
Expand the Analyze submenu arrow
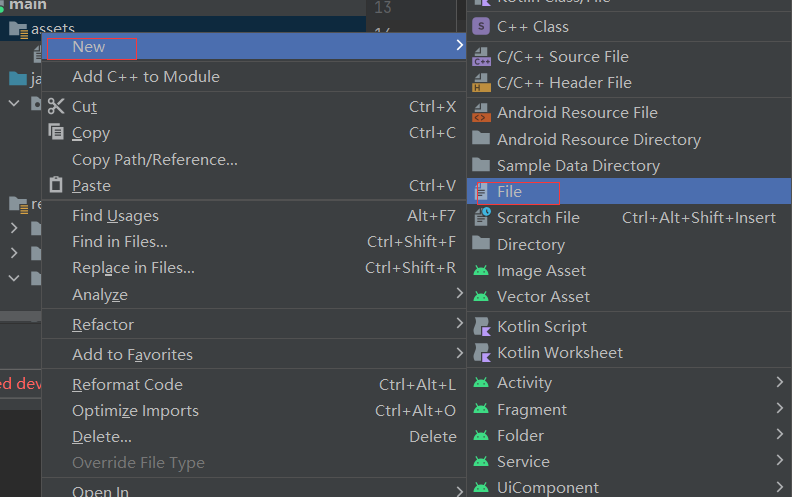coord(459,294)
